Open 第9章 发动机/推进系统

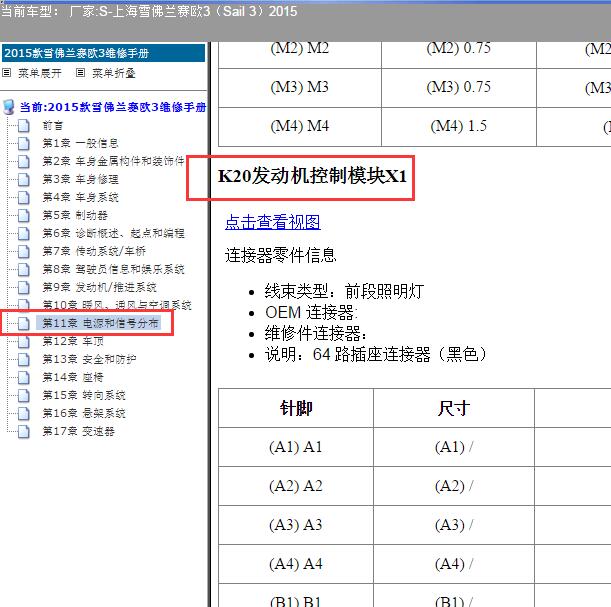tap(99, 288)
